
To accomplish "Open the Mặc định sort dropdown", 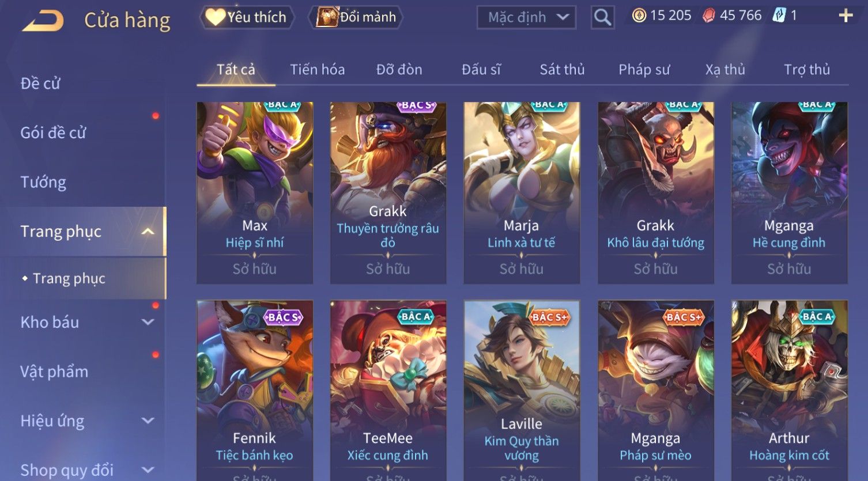I will pyautogui.click(x=526, y=17).
